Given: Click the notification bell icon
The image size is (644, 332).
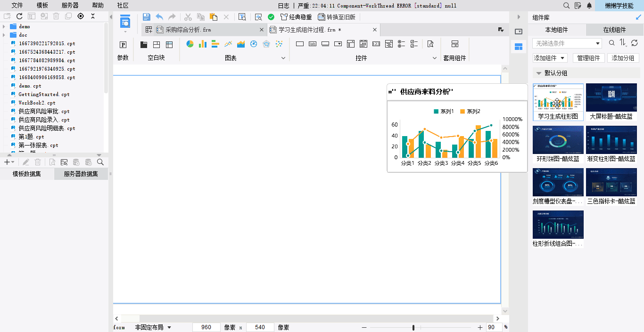Looking at the screenshot, I should click(589, 6).
